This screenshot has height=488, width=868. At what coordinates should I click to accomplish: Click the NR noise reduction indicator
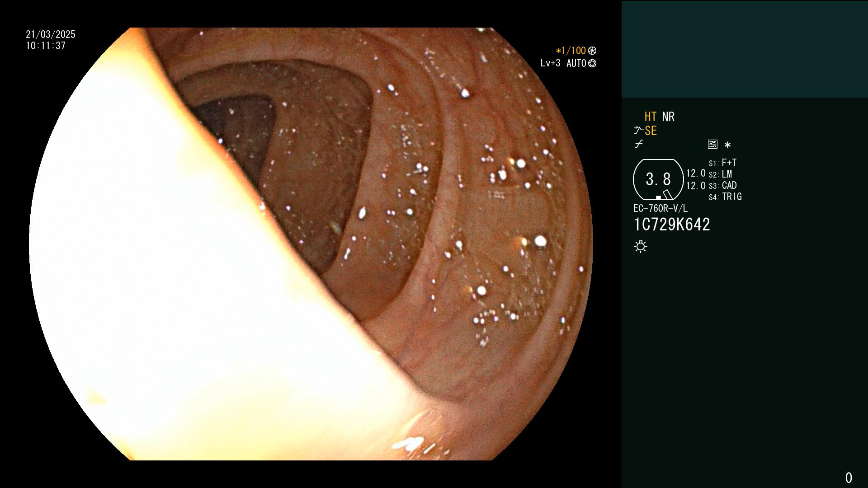click(668, 117)
